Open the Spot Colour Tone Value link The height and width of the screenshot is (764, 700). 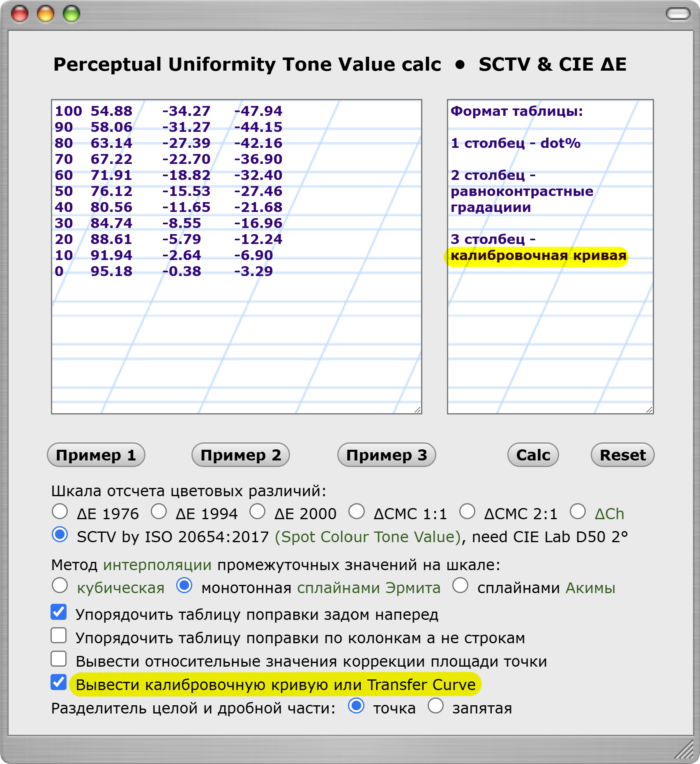[x=368, y=537]
